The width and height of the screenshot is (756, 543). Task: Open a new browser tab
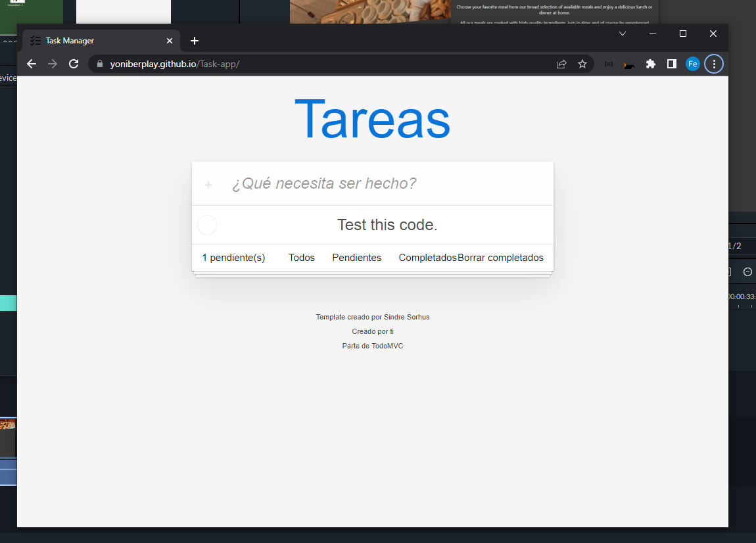pos(195,41)
